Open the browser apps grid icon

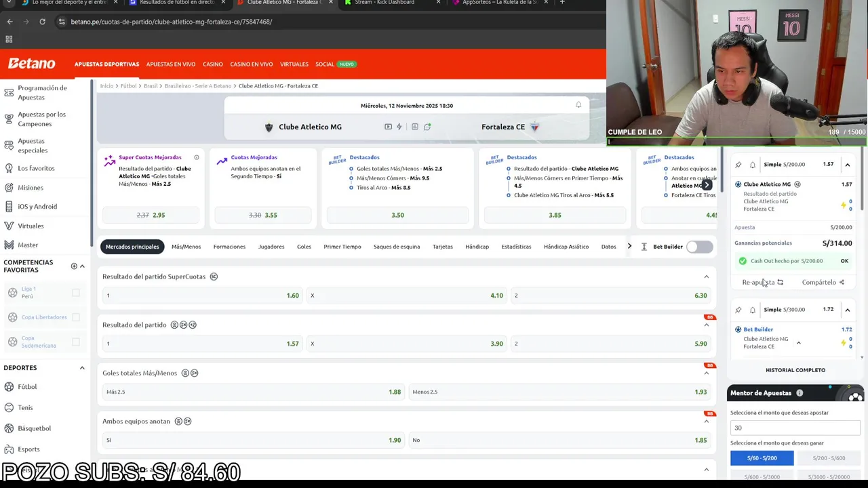(x=9, y=39)
